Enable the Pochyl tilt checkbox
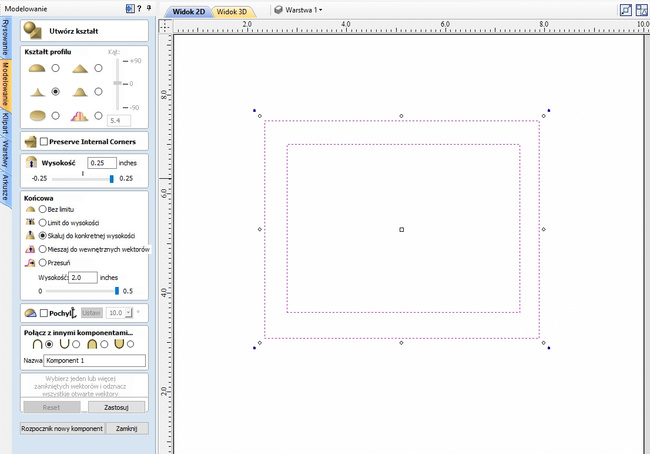The image size is (650, 454). (44, 313)
